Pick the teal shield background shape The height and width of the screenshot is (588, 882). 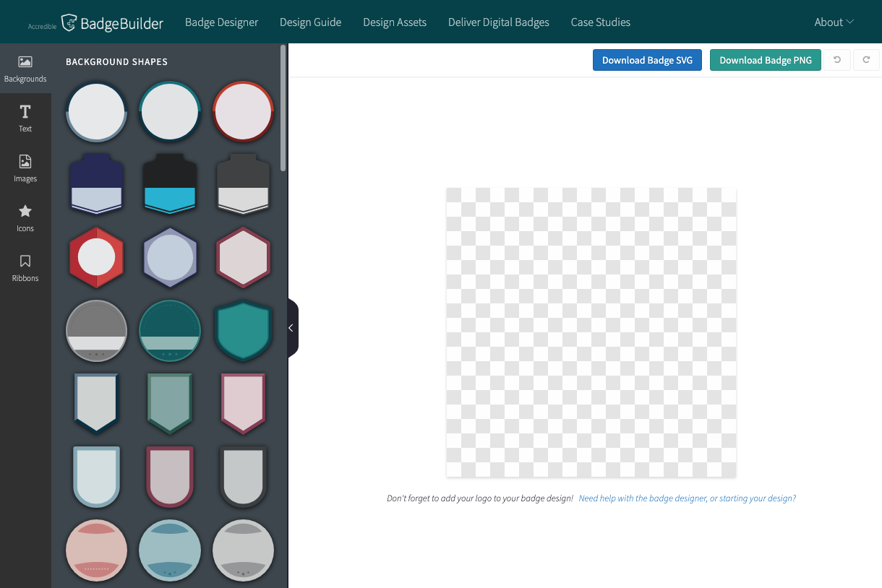pos(243,330)
